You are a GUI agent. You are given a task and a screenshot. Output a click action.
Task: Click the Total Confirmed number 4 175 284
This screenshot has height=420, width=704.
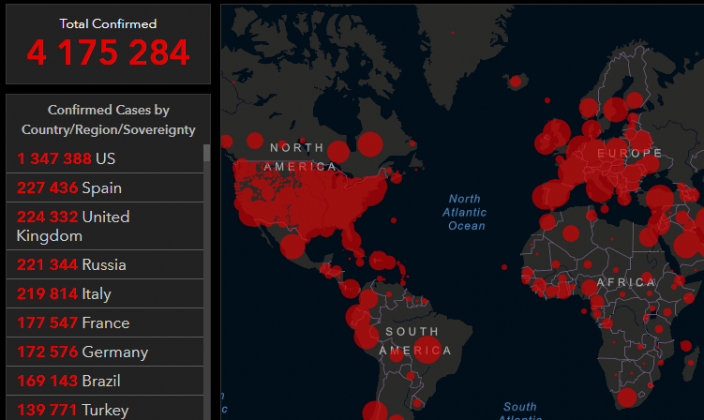click(108, 53)
